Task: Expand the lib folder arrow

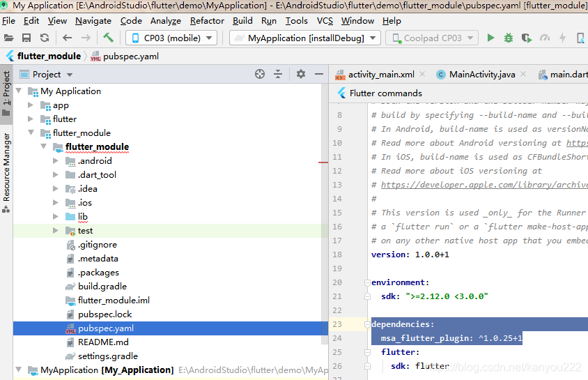Action: click(56, 217)
